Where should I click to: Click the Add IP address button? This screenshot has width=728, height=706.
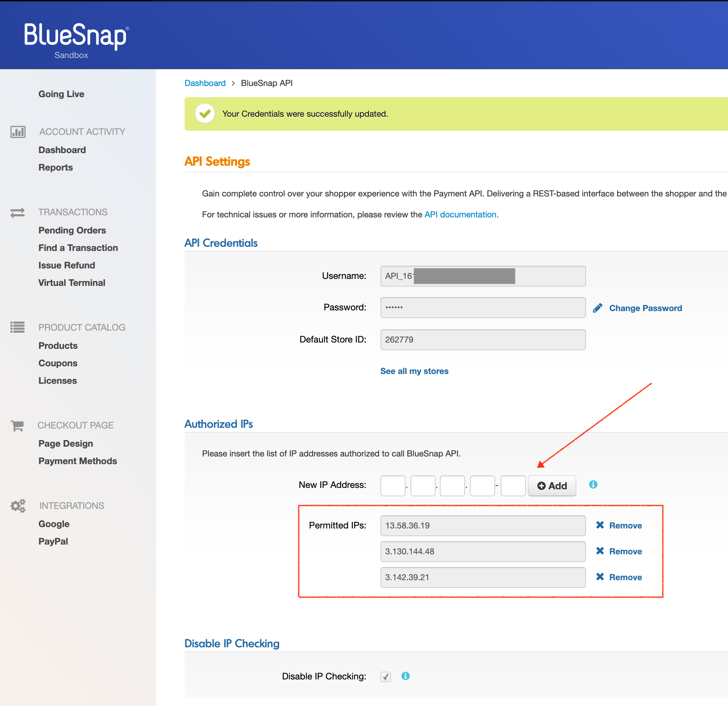click(x=552, y=485)
